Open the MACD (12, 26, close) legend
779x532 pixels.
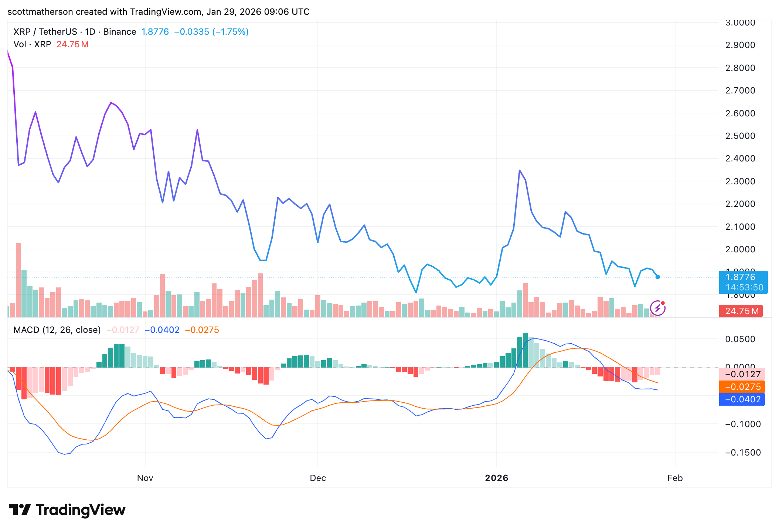coord(57,330)
